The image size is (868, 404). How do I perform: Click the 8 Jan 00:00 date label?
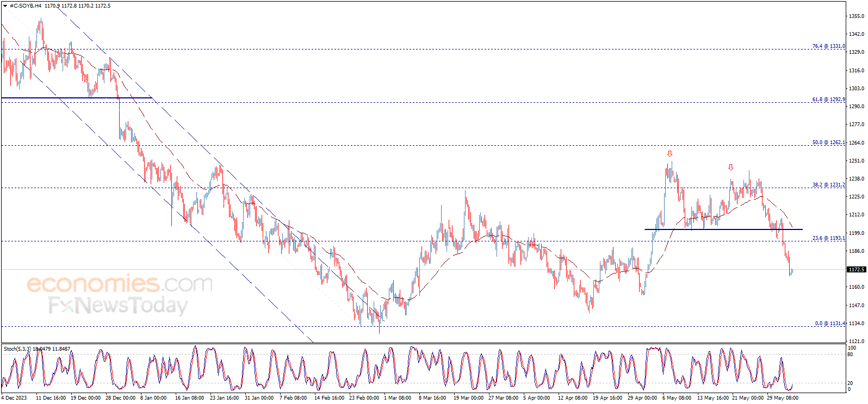pos(153,398)
